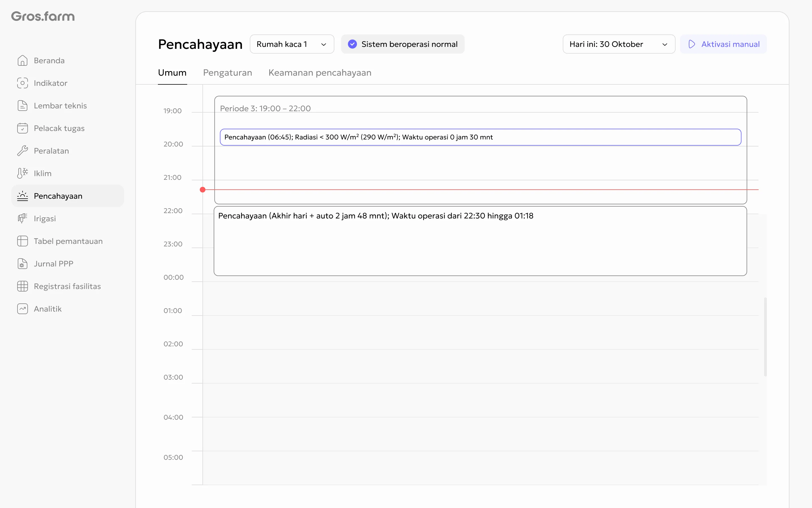812x508 pixels.
Task: Click the 01:00 time label
Action: coord(173,310)
